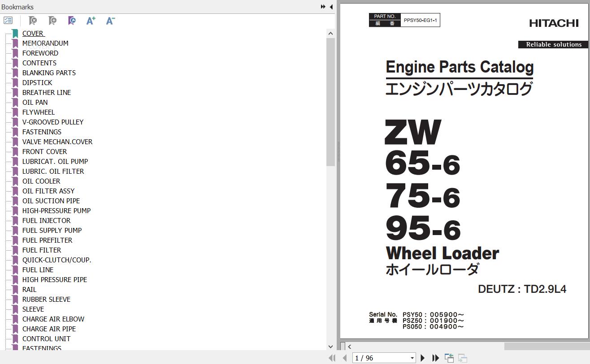This screenshot has height=364, width=590.
Task: Open the LUBRICAT. OIL PUMP bookmark
Action: click(55, 161)
